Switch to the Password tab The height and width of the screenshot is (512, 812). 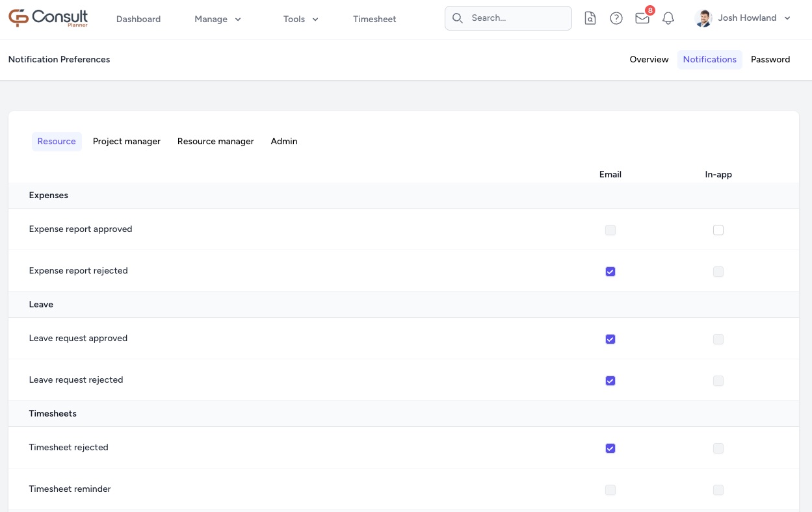(770, 59)
